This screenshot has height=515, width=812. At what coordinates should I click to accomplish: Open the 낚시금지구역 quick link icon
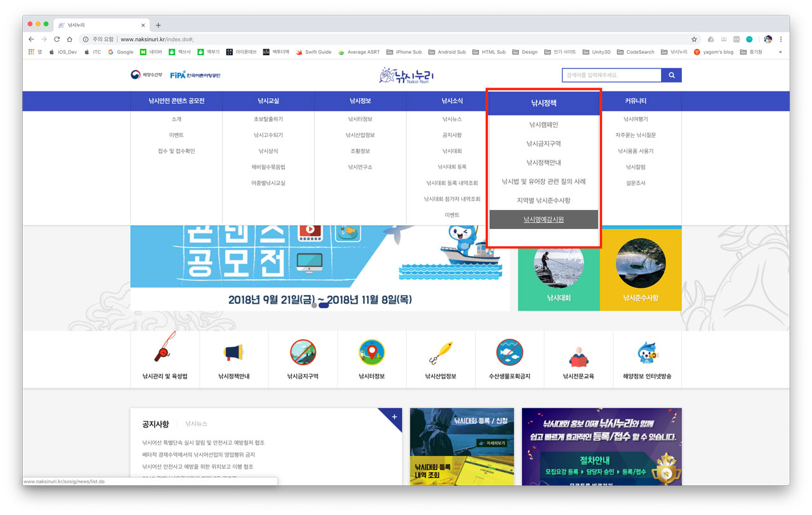(x=303, y=352)
